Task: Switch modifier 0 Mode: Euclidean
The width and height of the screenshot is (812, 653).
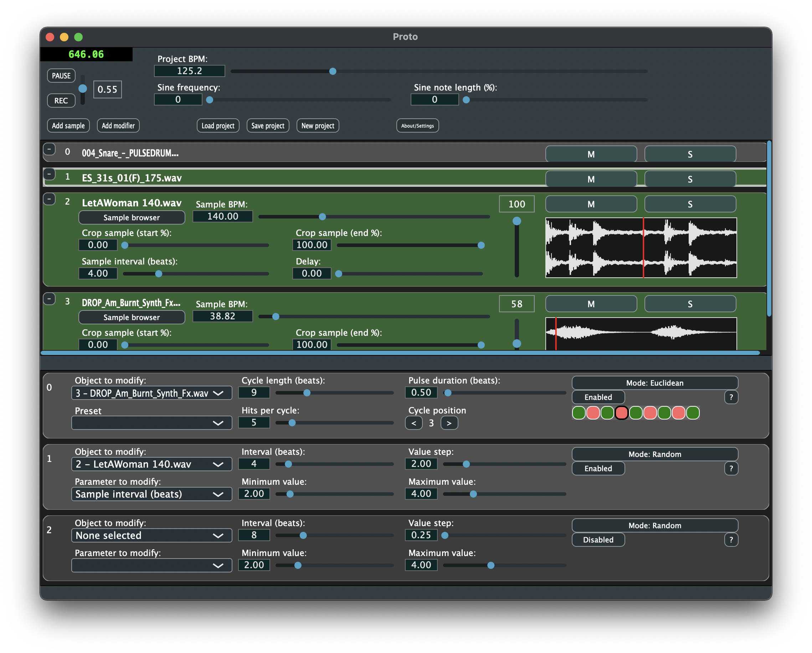Action: click(654, 383)
